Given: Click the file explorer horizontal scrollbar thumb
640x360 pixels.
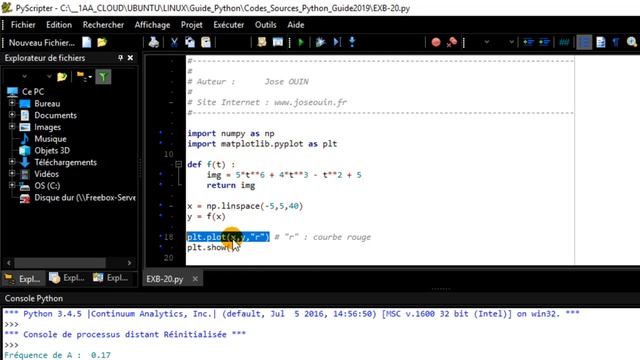Looking at the screenshot, I should pos(60,262).
